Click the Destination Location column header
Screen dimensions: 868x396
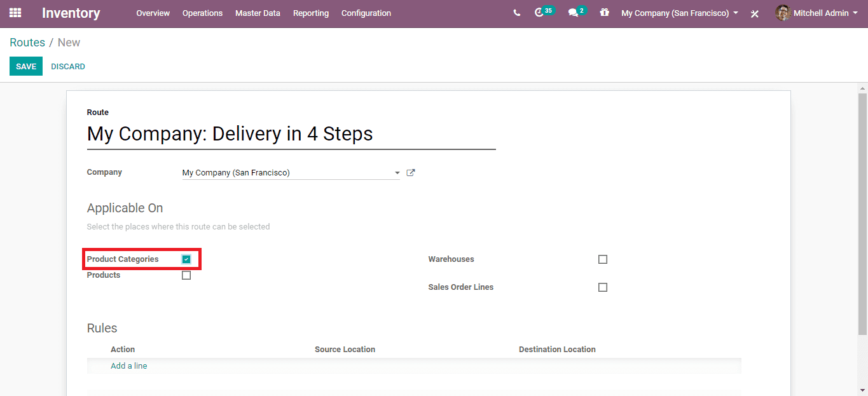pyautogui.click(x=557, y=350)
